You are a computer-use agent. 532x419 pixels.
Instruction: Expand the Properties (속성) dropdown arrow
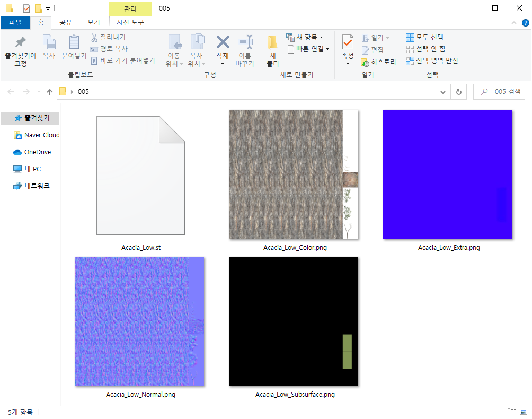[x=348, y=64]
